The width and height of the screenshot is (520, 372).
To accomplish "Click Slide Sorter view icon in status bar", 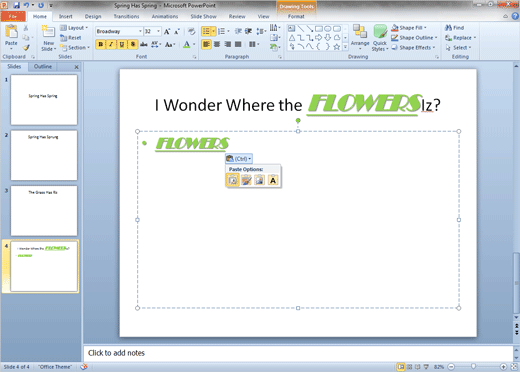I will pyautogui.click(x=409, y=367).
